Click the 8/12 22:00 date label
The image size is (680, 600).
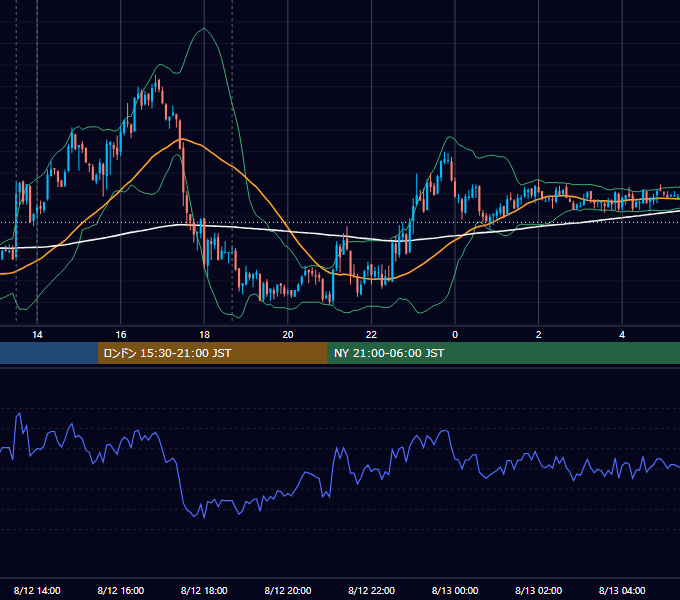coord(372,590)
